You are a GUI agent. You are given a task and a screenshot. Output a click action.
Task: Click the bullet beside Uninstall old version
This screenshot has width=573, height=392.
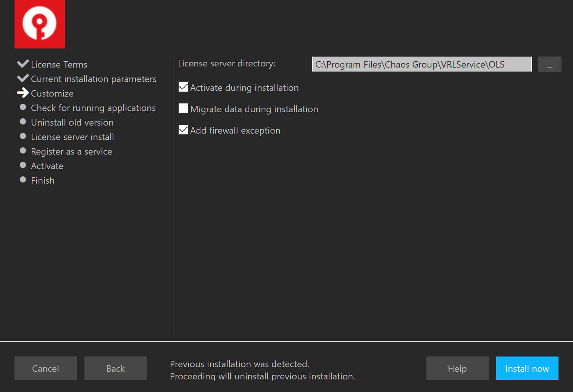point(23,121)
